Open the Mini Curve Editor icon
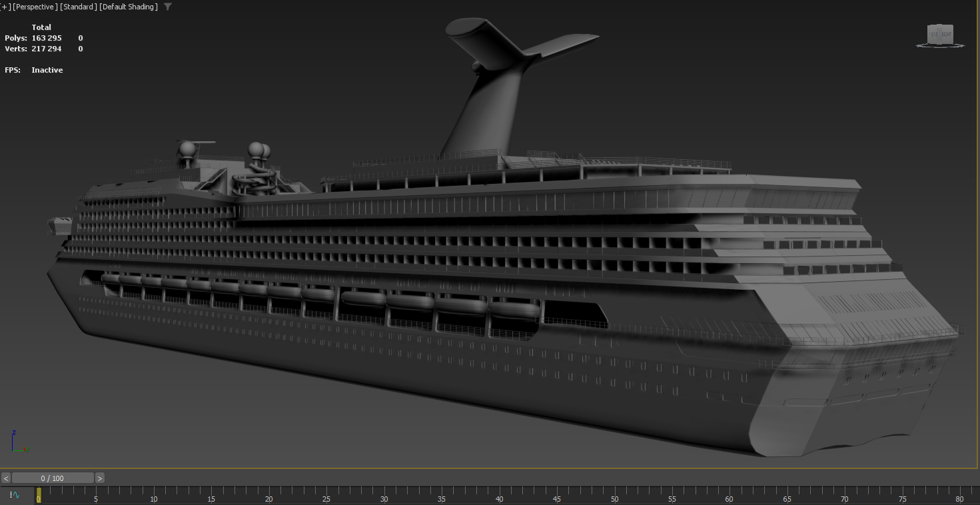980x505 pixels. point(14,495)
